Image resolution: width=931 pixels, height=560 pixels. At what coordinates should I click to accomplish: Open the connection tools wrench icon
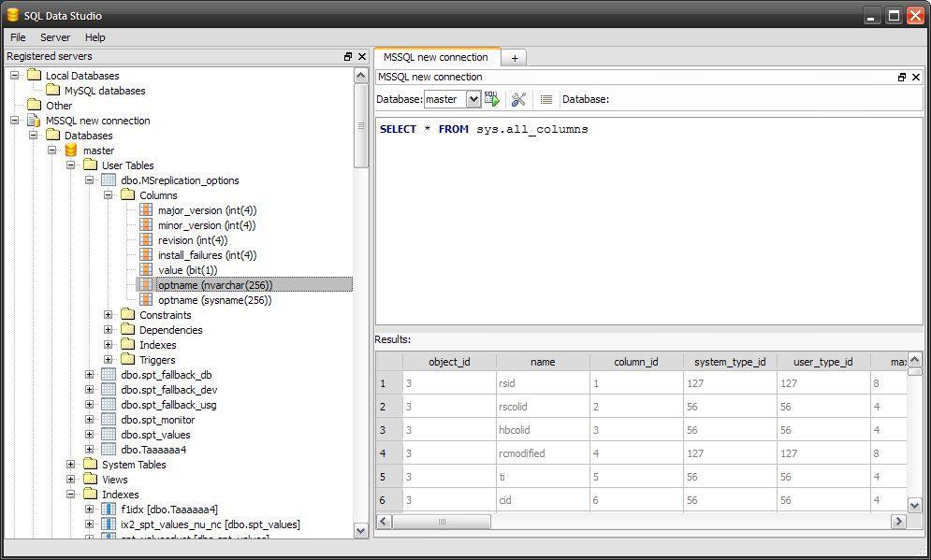click(x=518, y=99)
